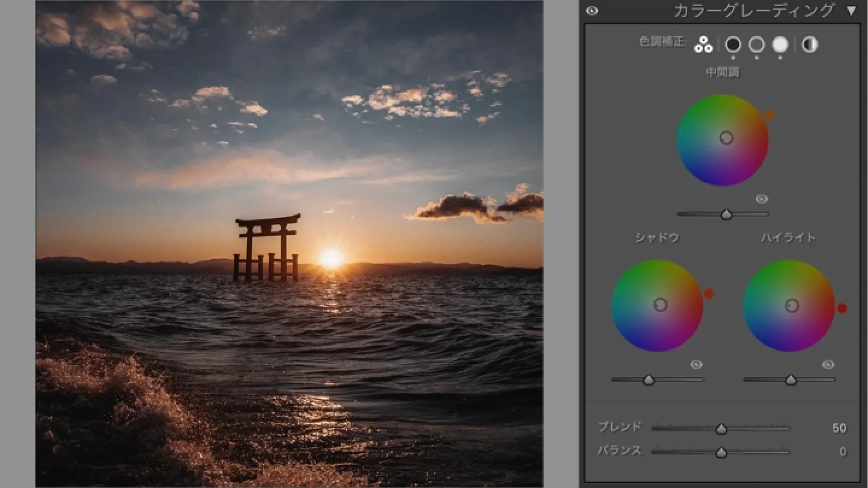Click the バランス slider handle

[x=721, y=452]
